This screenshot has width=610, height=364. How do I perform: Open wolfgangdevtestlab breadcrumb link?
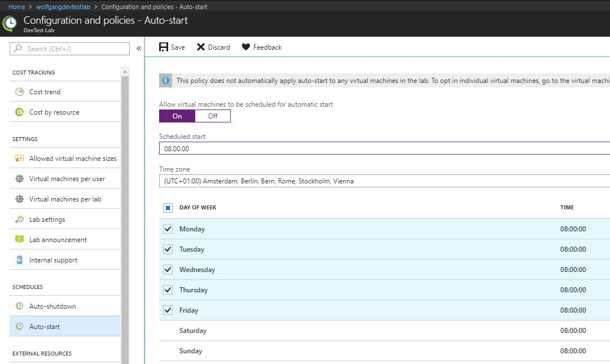(x=63, y=7)
